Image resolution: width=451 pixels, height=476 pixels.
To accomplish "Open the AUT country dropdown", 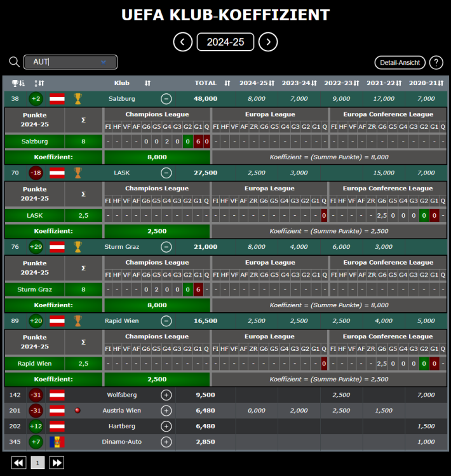I will 71,62.
